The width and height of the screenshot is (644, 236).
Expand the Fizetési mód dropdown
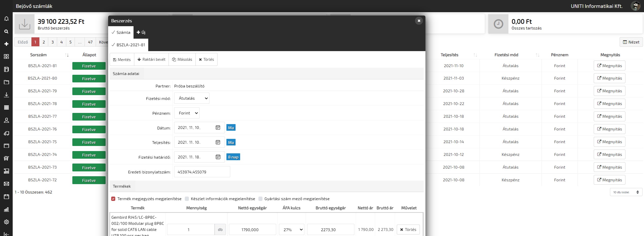192,98
